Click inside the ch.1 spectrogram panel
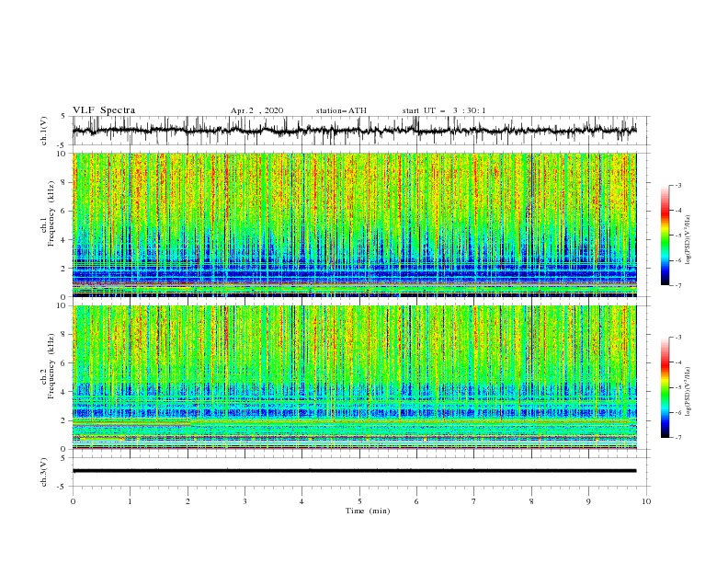The image size is (728, 563). [x=354, y=224]
